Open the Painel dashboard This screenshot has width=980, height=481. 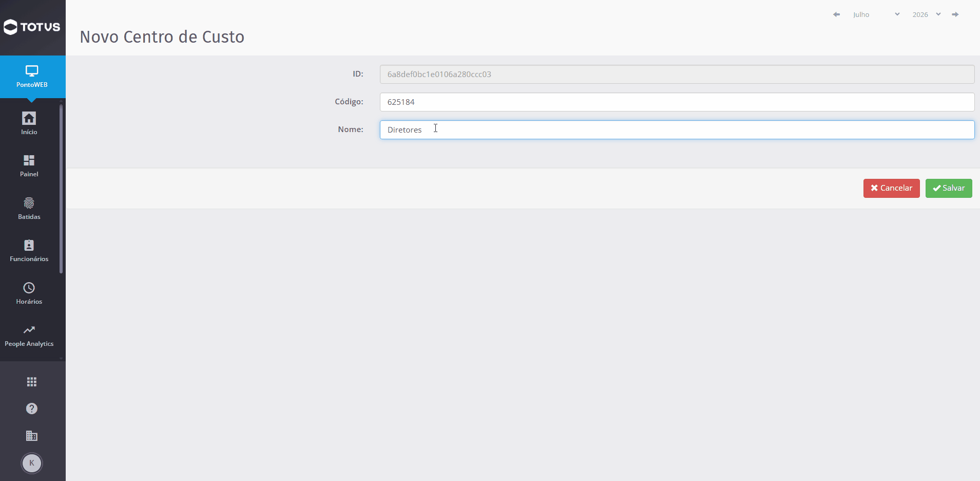click(x=29, y=166)
